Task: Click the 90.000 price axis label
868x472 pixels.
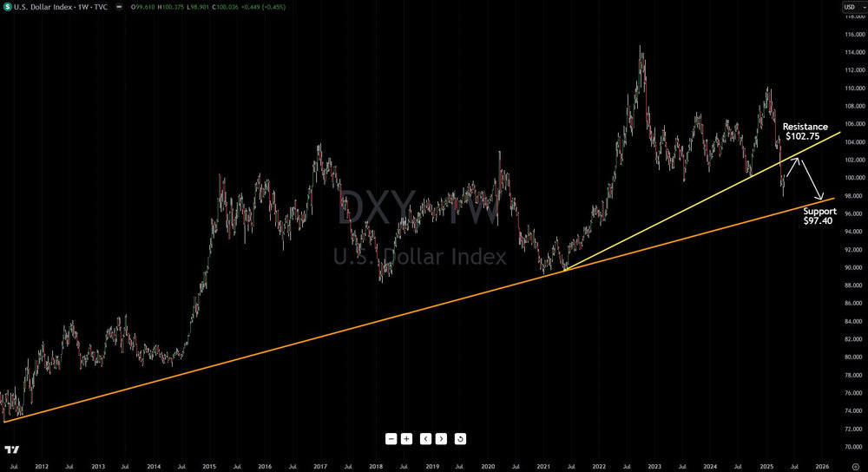Action: (855, 267)
